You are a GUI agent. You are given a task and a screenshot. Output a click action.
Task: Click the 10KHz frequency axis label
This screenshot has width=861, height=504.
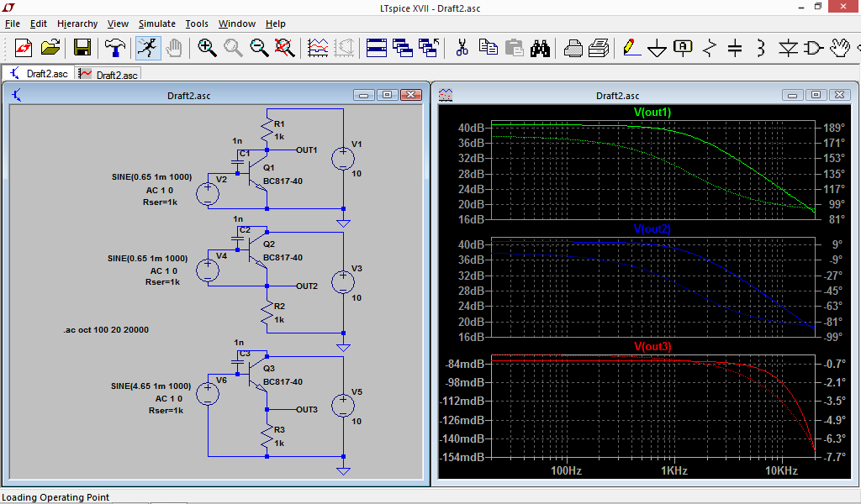tap(781, 470)
